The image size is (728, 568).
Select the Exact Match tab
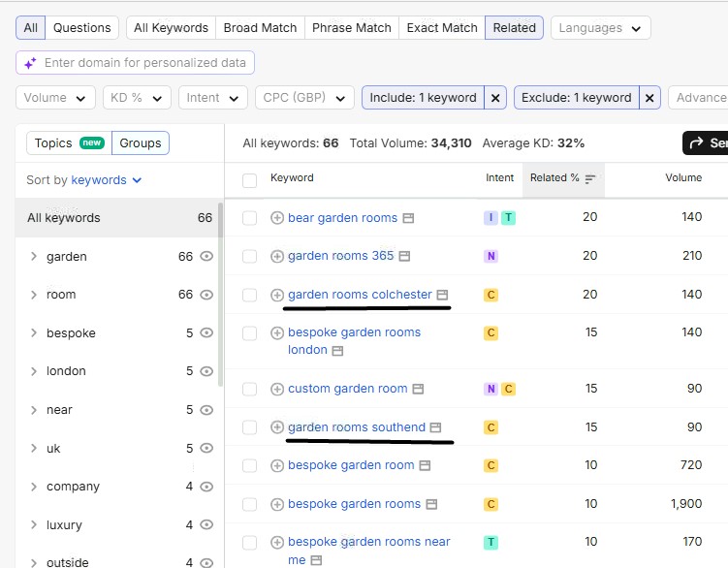tap(442, 28)
